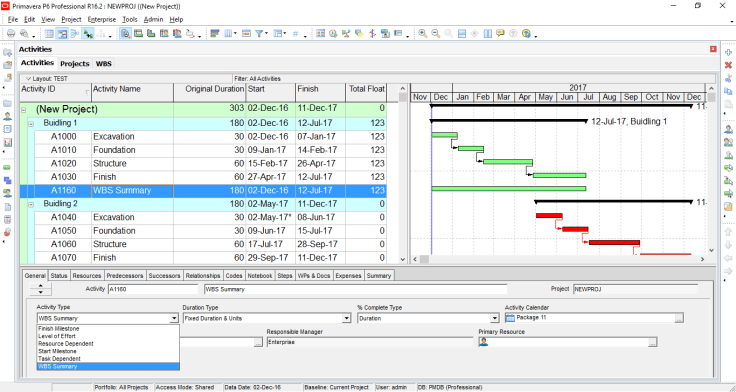Select the A1020 Structure row

coord(204,164)
